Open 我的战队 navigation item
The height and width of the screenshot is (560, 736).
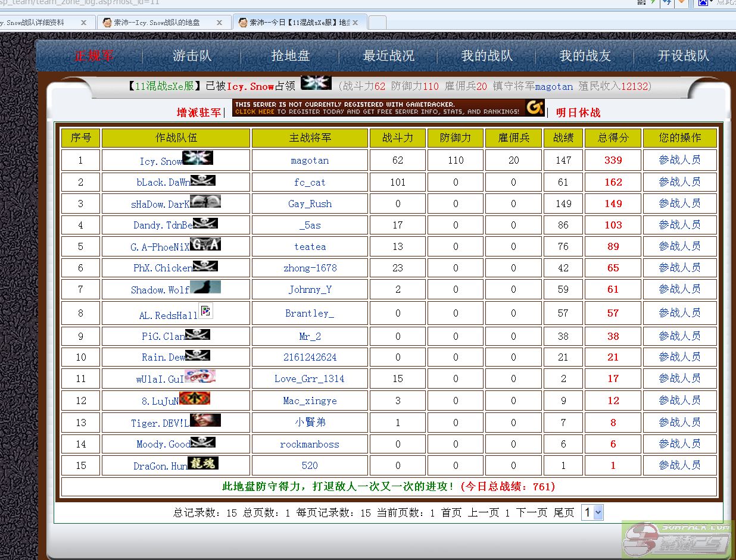click(x=487, y=56)
